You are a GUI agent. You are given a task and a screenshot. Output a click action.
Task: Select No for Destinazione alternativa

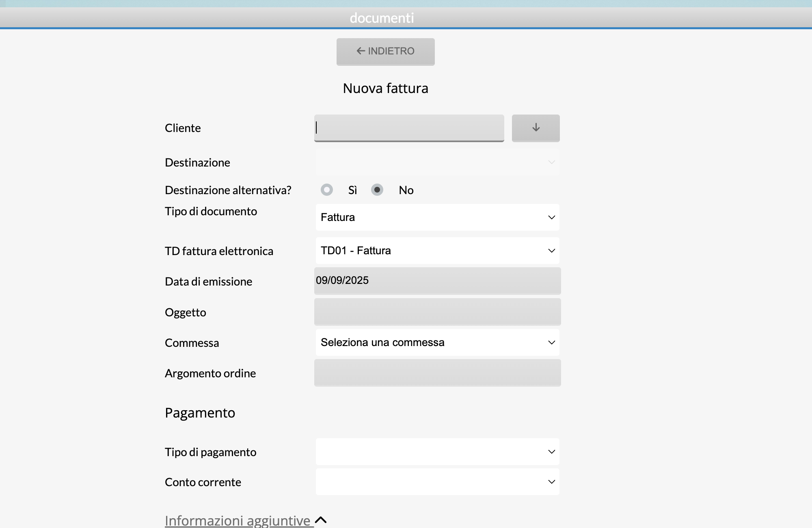point(377,190)
